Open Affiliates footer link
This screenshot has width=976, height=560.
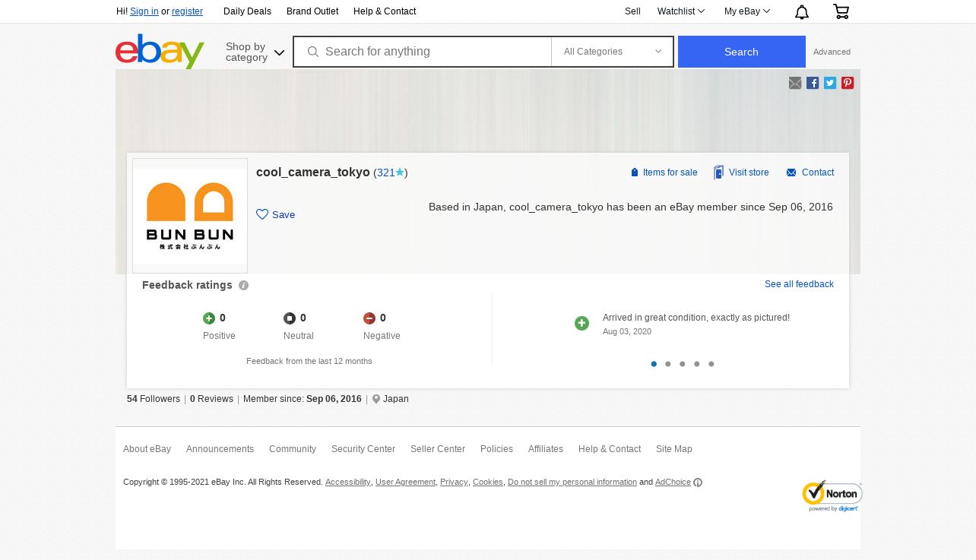(546, 449)
